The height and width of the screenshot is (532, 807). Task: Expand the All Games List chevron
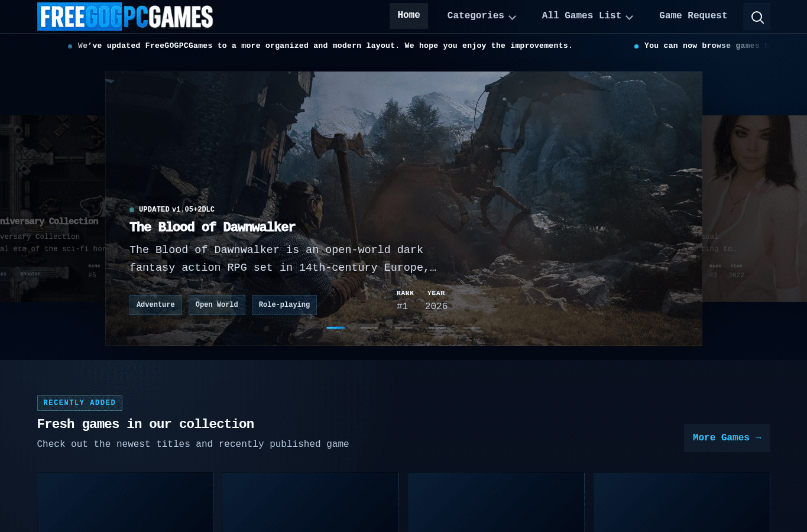click(629, 17)
